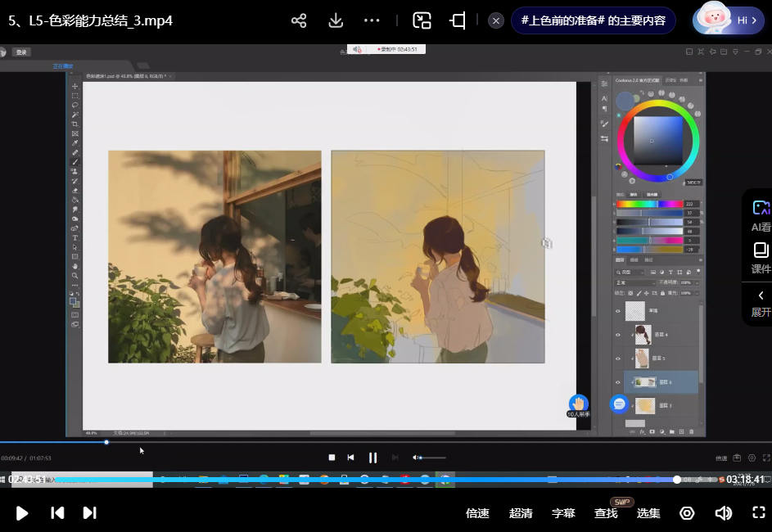
Task: Open the 选集 episode list
Action: [648, 513]
